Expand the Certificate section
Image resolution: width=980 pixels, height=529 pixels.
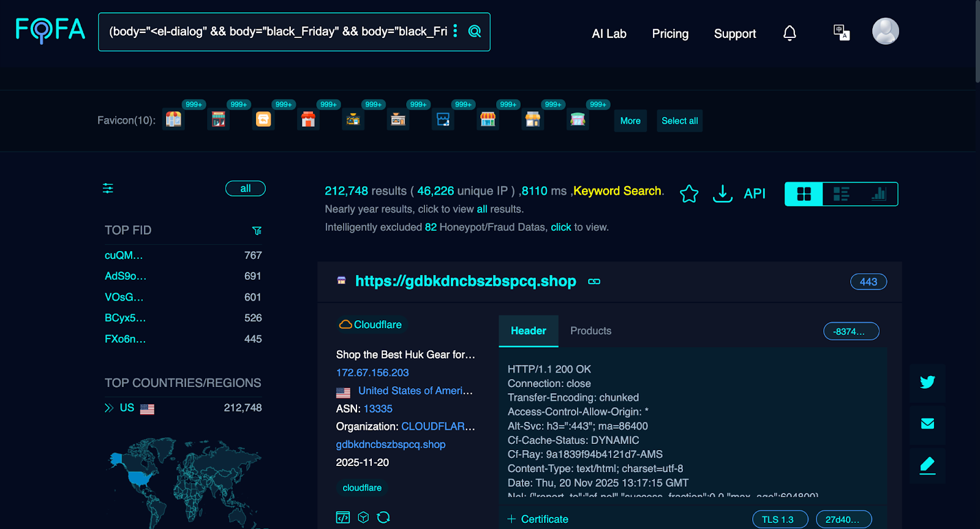538,519
